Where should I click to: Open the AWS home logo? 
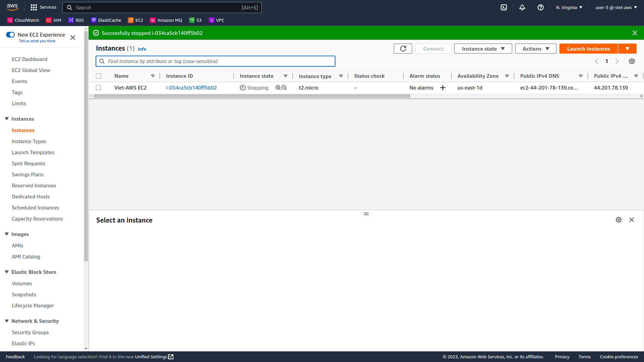tap(12, 7)
